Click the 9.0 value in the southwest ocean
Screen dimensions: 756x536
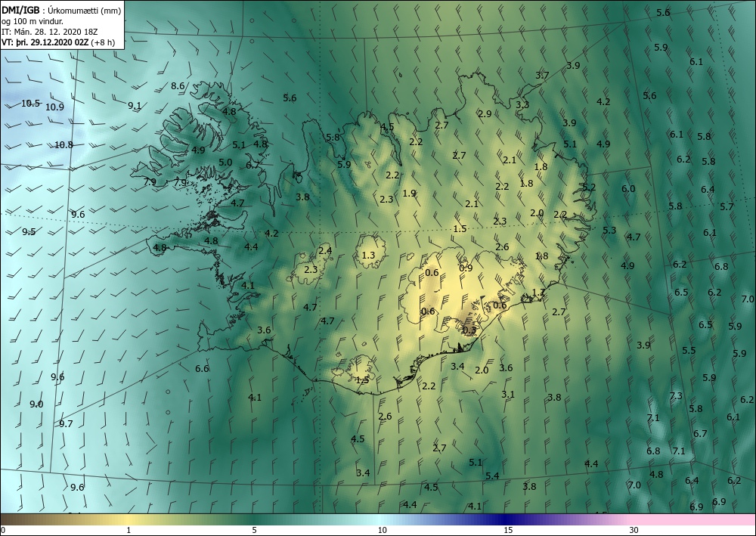point(36,404)
